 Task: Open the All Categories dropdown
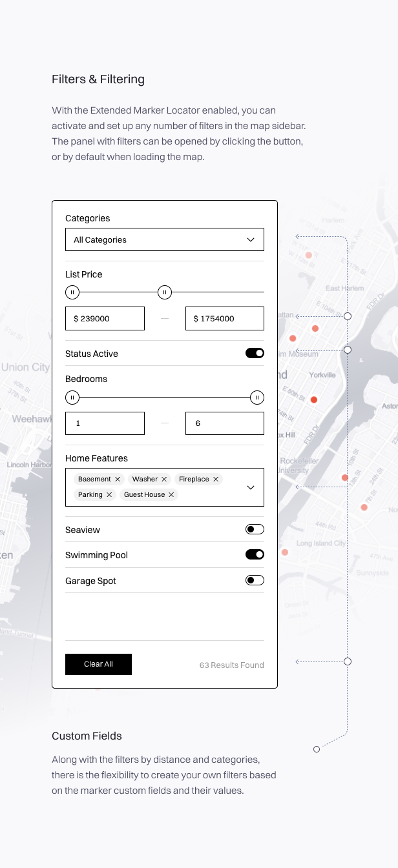(x=165, y=239)
